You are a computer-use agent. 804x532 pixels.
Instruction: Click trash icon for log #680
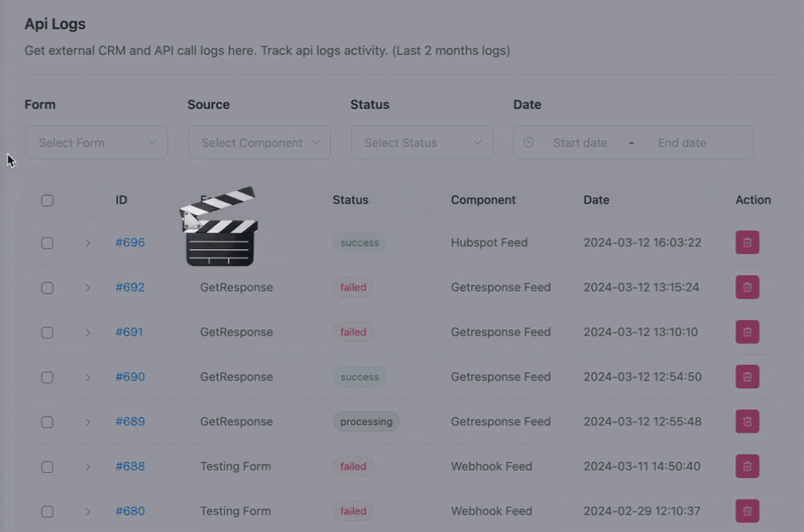click(747, 511)
